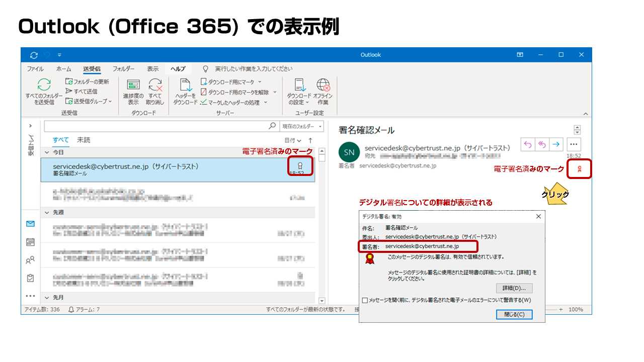Click the Show Progress icon
Image resolution: width=644 pixels, height=362 pixels.
click(x=133, y=85)
